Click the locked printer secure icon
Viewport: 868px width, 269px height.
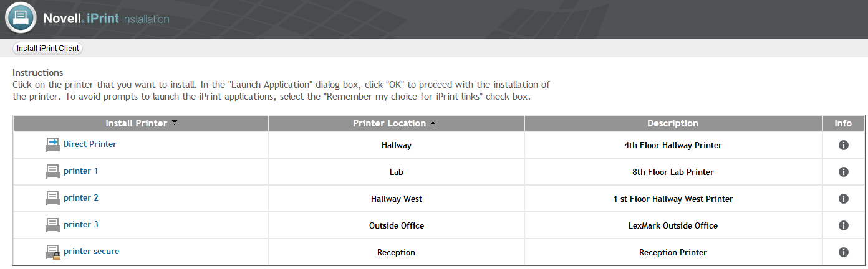[53, 252]
